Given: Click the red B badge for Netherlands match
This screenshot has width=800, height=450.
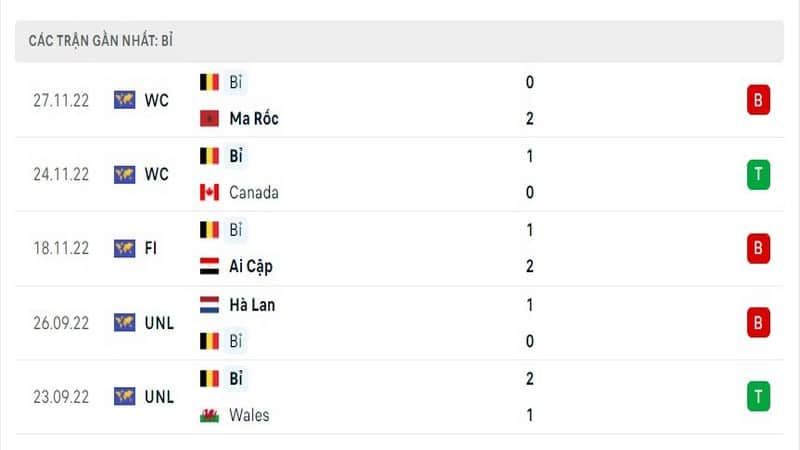Looking at the screenshot, I should 758,322.
